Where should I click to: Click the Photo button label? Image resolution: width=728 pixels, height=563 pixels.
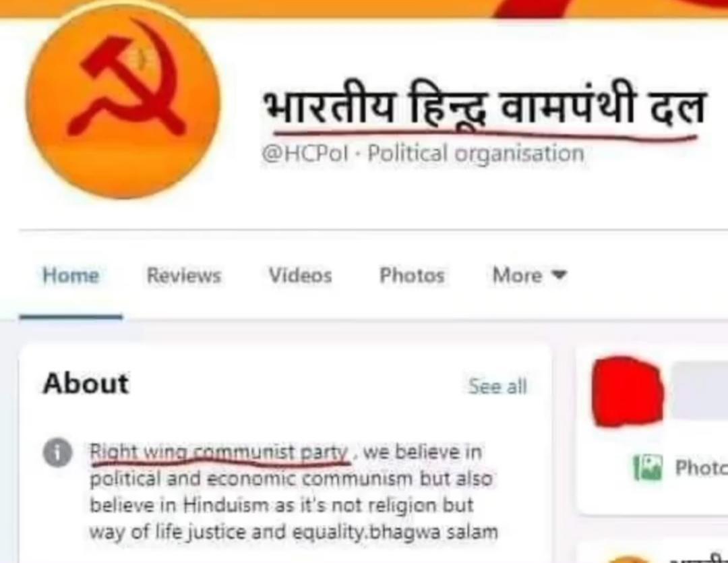point(702,468)
